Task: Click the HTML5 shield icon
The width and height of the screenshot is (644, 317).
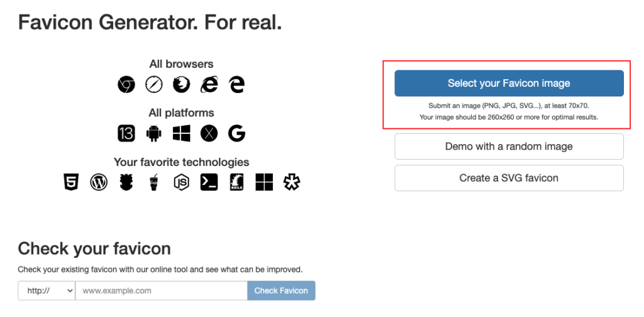Action: (70, 182)
